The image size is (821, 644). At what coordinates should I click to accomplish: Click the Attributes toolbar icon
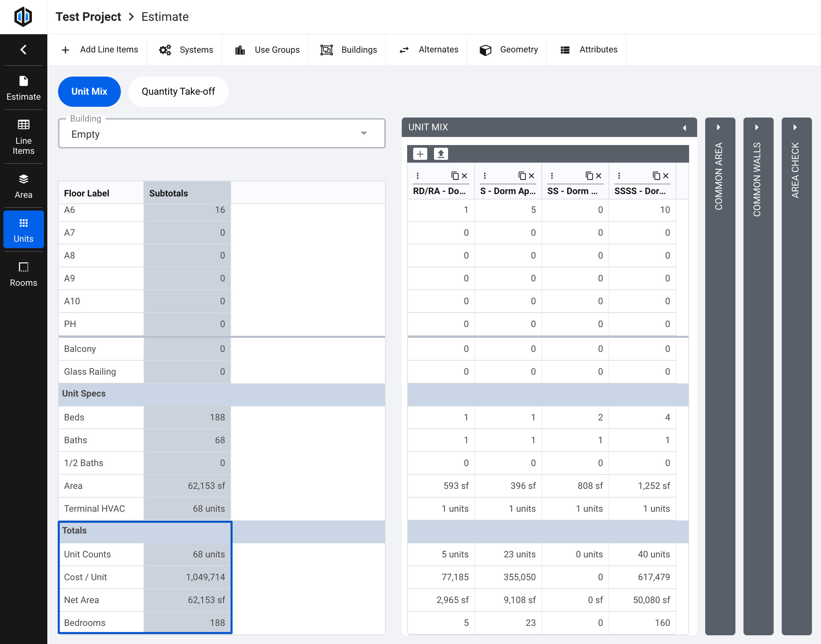[587, 49]
